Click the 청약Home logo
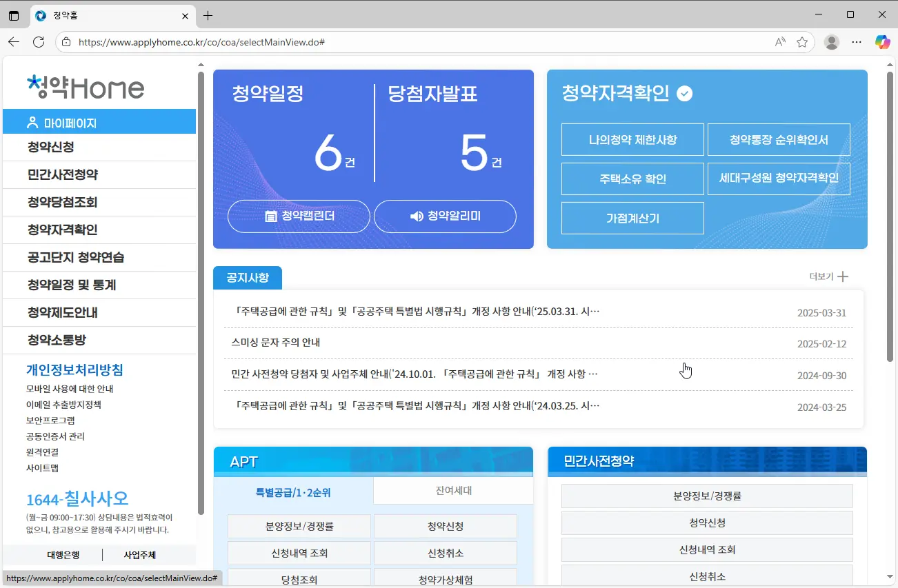The width and height of the screenshot is (898, 588). click(x=86, y=88)
